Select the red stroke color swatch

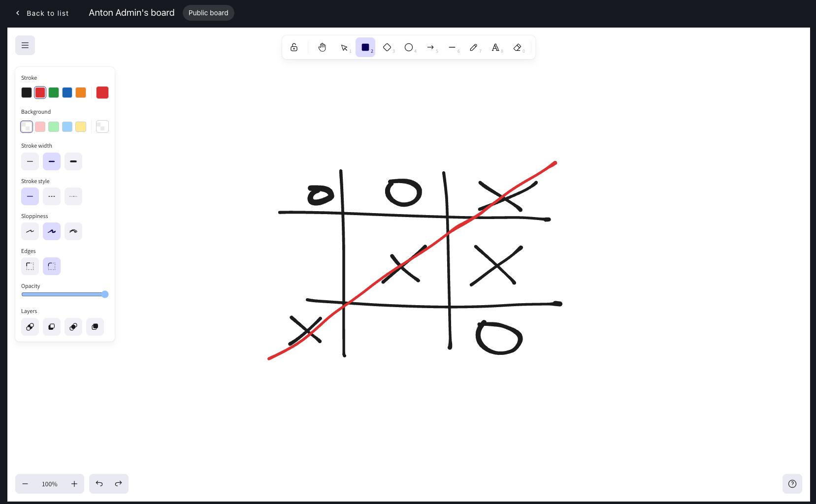coord(40,93)
